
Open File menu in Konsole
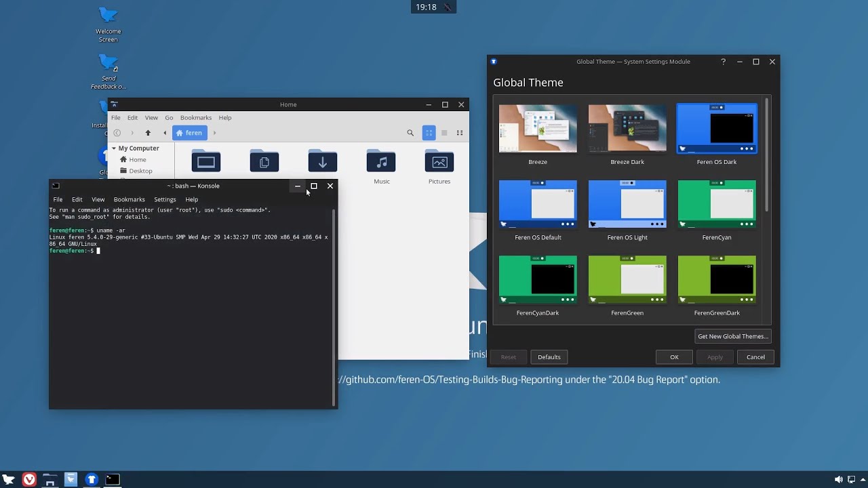(x=58, y=200)
